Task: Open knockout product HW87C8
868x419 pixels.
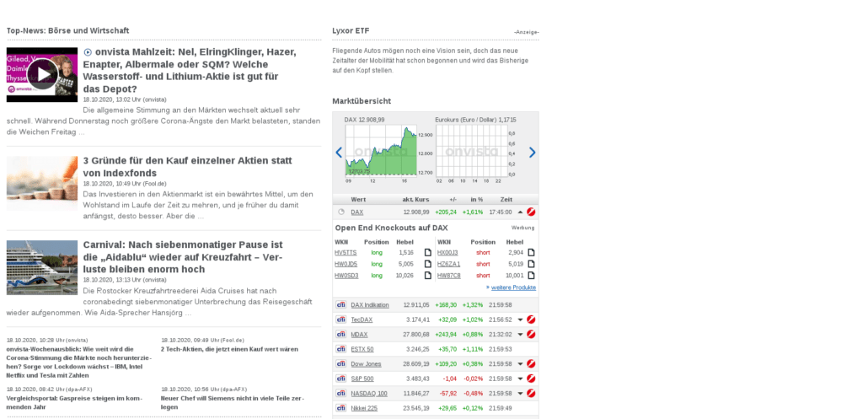Action: pos(448,276)
